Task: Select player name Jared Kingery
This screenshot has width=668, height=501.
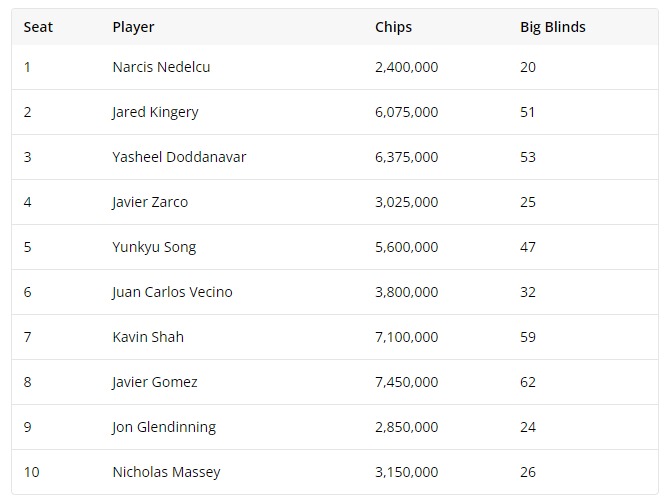Action: (x=155, y=112)
